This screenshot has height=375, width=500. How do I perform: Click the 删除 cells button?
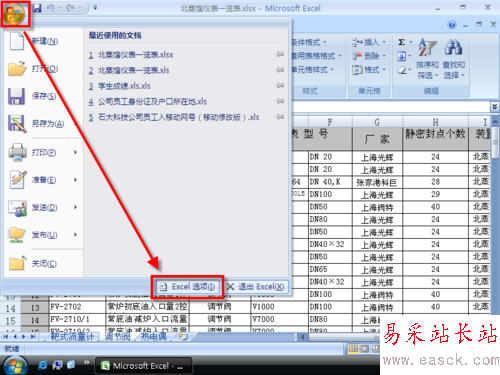[x=369, y=56]
